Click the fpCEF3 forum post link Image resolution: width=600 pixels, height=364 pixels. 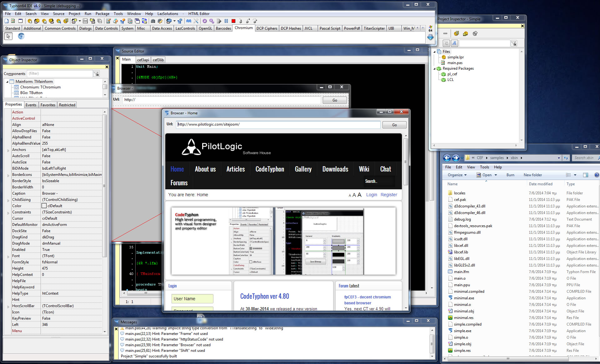(367, 300)
